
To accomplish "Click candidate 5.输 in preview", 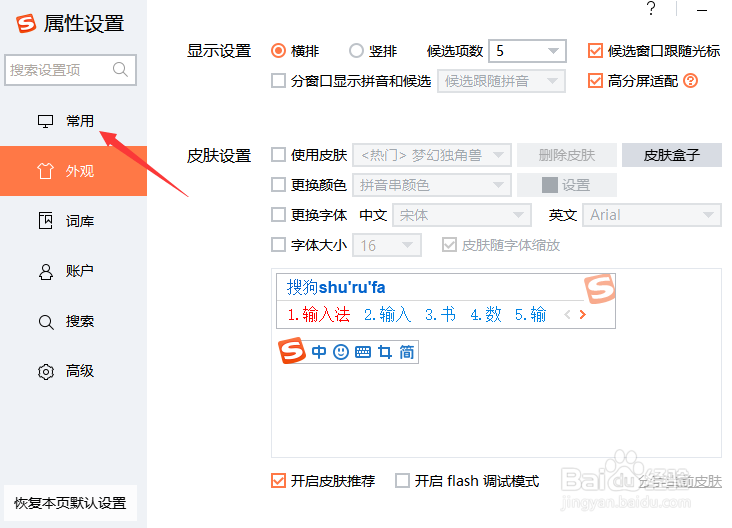I will pyautogui.click(x=531, y=315).
